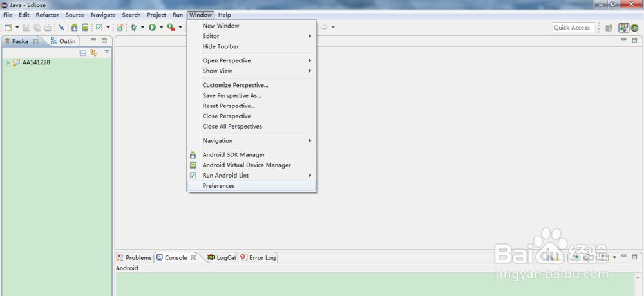The image size is (644, 296).
Task: Open the Navigate menu
Action: click(x=103, y=15)
